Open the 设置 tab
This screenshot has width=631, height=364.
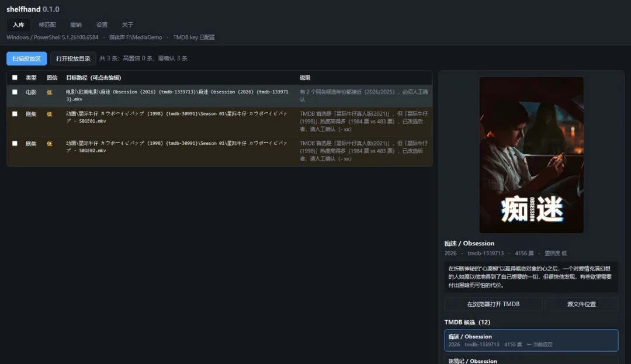[x=102, y=25]
